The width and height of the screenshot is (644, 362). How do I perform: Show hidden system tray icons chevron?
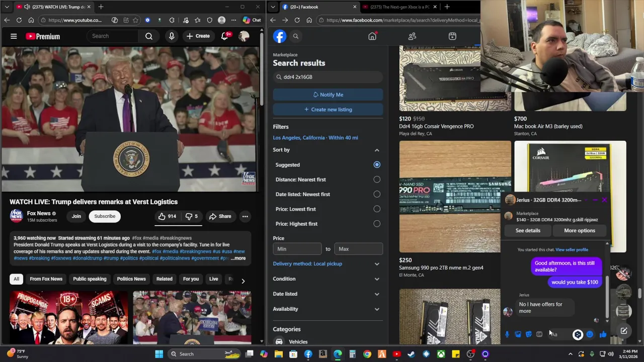[571, 354]
